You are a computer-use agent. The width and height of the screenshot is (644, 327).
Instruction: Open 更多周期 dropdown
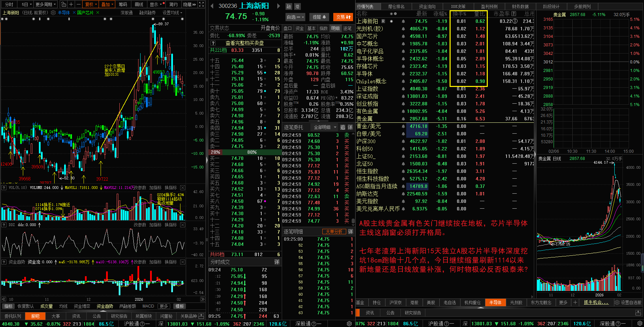(46, 4)
